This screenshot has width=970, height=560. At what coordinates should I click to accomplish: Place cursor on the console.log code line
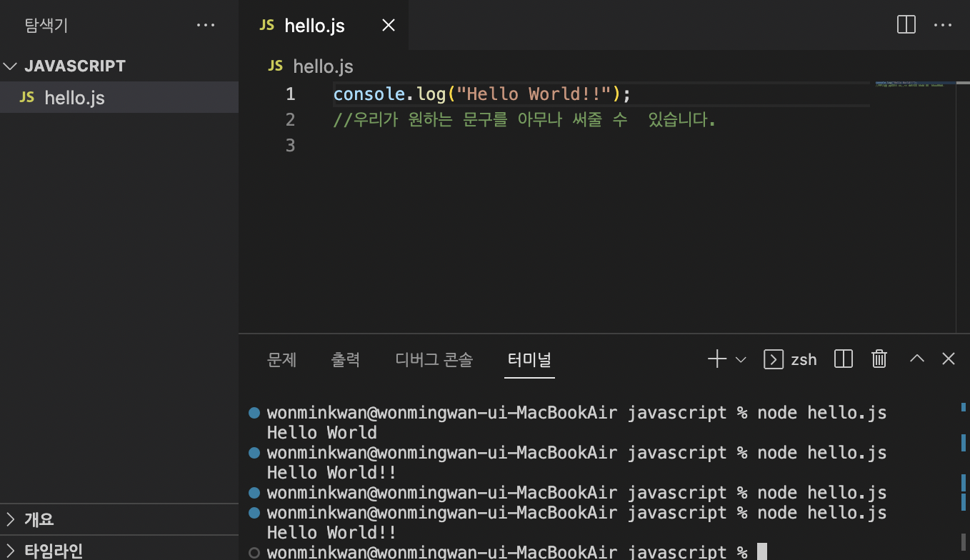pyautogui.click(x=482, y=94)
